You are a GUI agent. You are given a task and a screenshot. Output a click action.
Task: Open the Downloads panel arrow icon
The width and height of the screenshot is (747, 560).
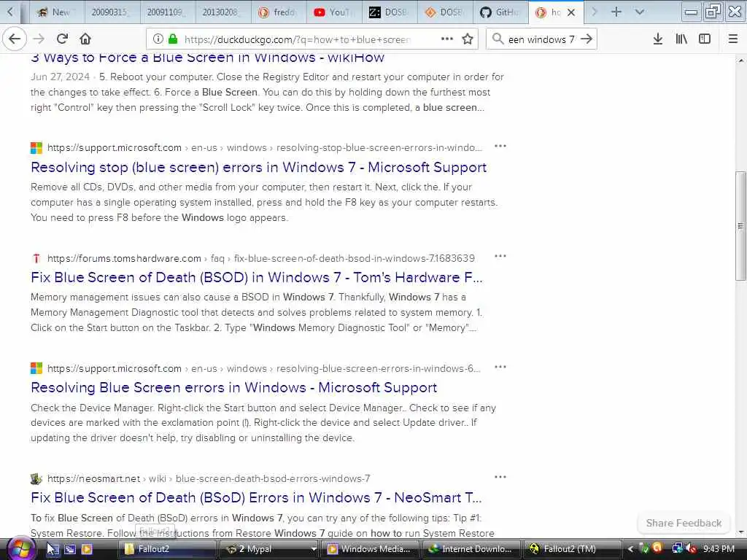pyautogui.click(x=658, y=39)
